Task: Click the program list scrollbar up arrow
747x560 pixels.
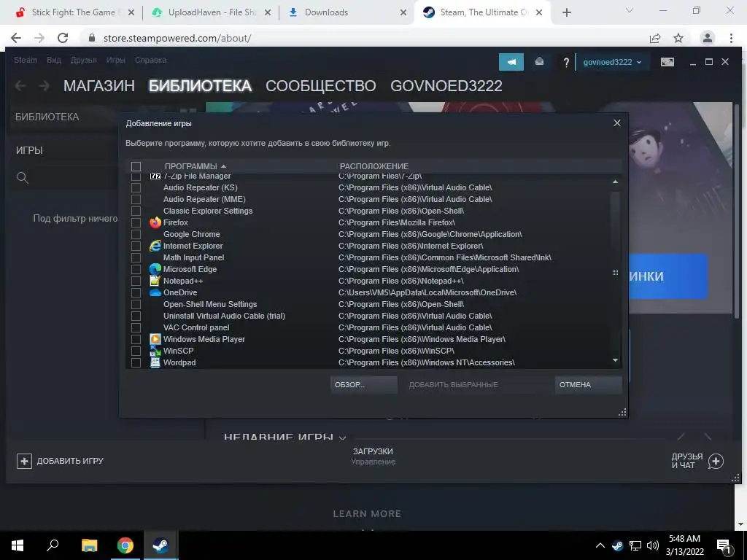Action: pos(615,182)
